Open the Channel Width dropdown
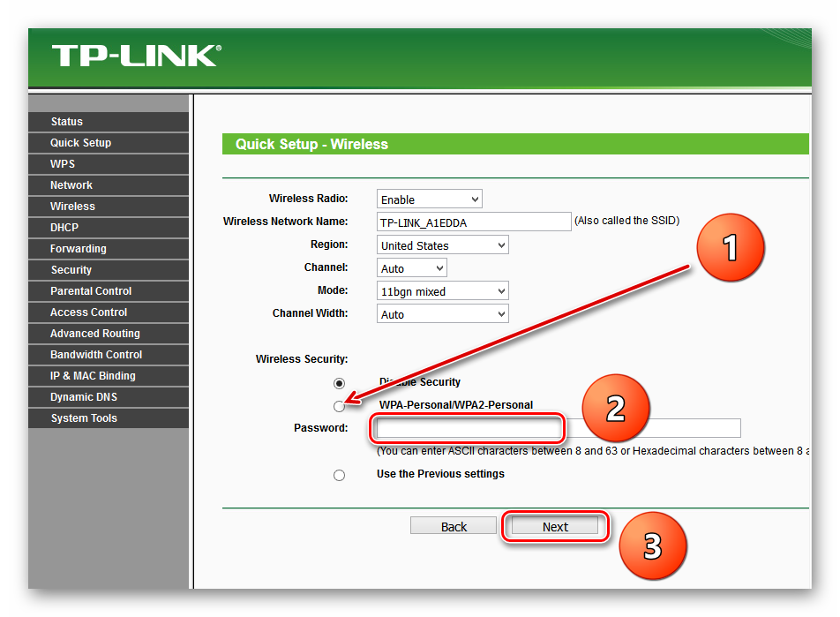Screen dimensions: 840x617 pyautogui.click(x=442, y=314)
